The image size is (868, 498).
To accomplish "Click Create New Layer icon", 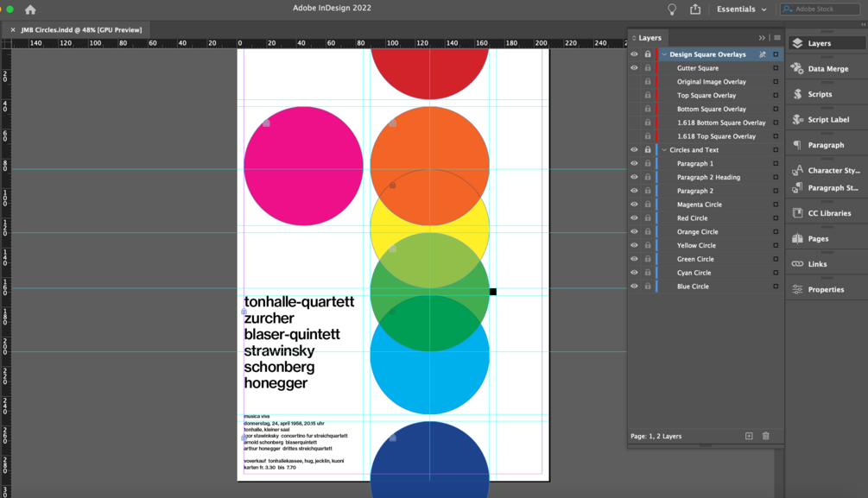I will click(749, 436).
